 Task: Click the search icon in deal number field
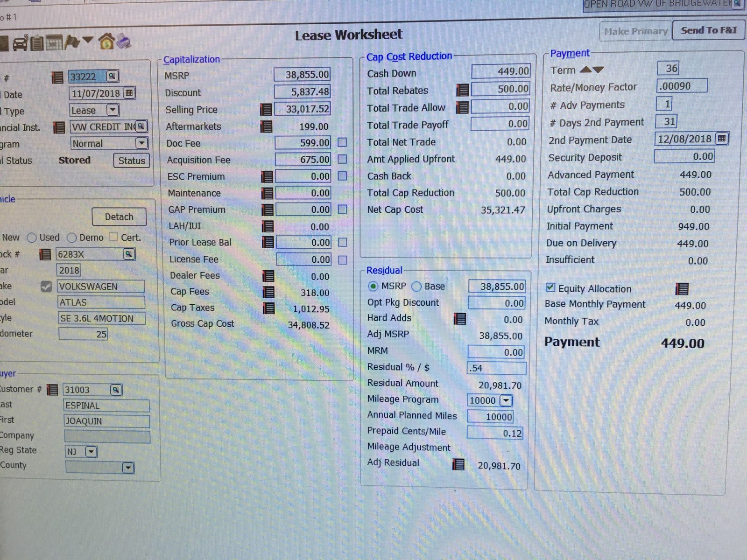click(112, 76)
